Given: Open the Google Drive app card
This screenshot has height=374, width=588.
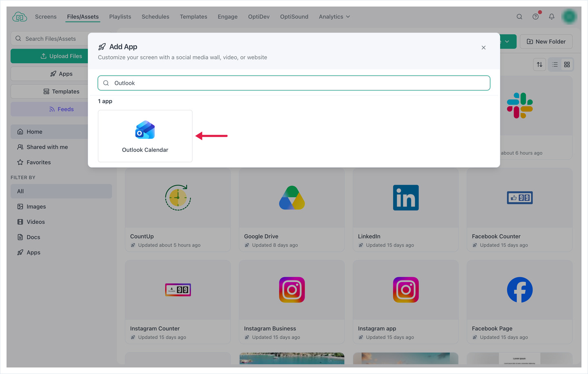Looking at the screenshot, I should (292, 210).
